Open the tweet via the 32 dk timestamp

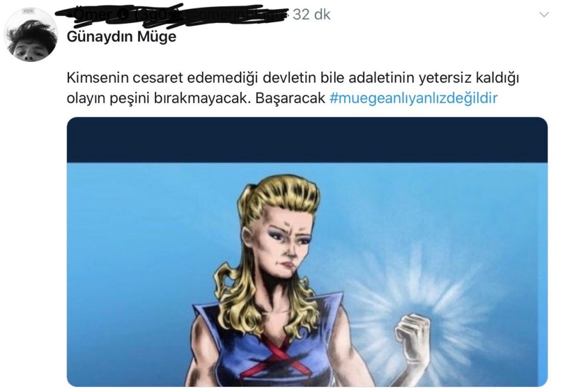pyautogui.click(x=311, y=14)
